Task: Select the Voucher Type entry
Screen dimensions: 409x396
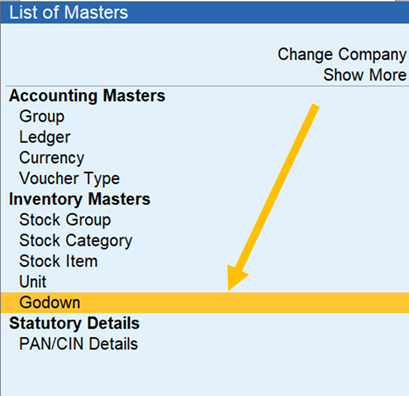Action: 69,179
